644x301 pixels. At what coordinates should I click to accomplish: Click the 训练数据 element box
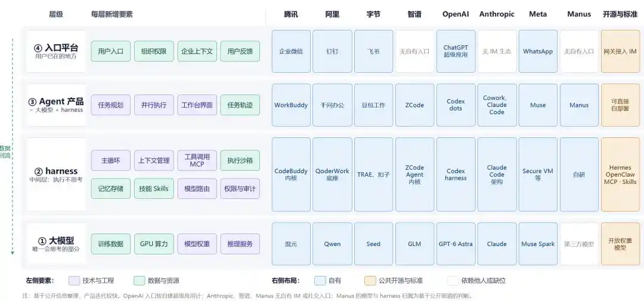[x=110, y=244]
